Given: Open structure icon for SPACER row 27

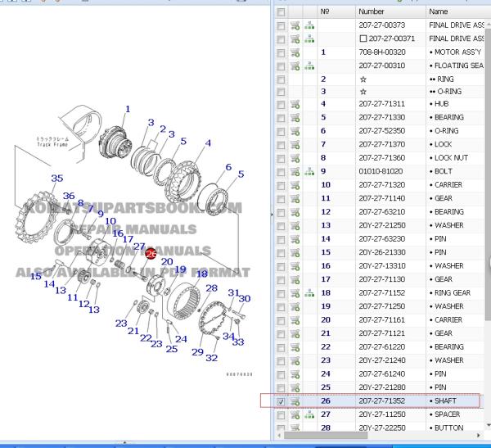Looking at the screenshot, I should (309, 414).
